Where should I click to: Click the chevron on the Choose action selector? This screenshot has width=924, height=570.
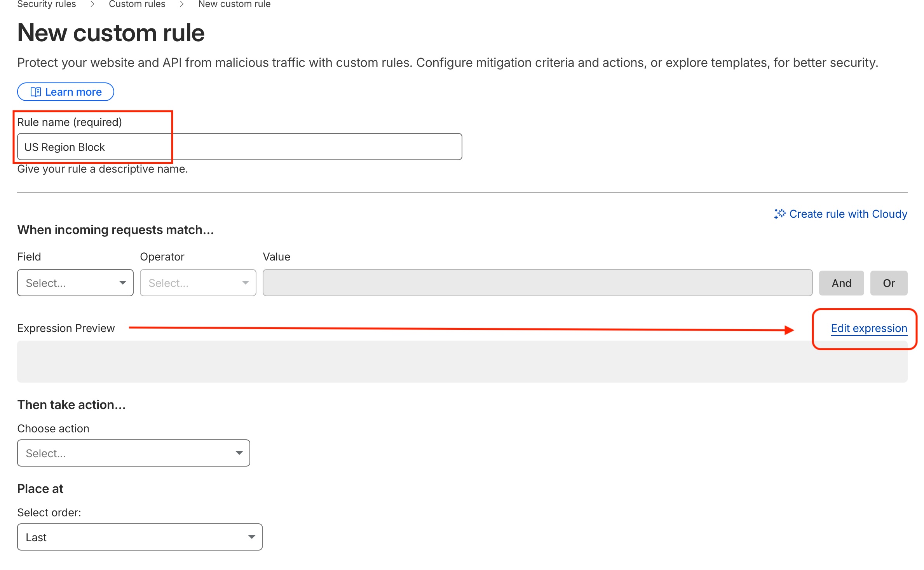239,453
